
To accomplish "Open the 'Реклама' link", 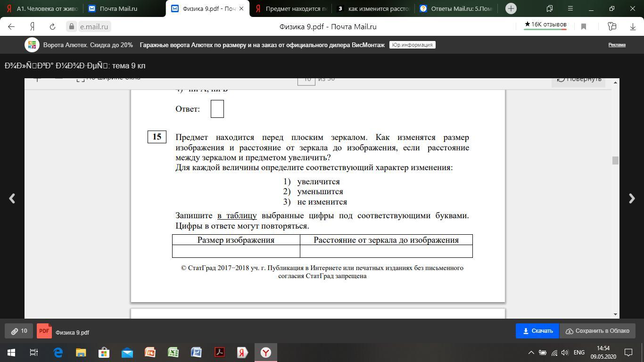I will tap(617, 45).
